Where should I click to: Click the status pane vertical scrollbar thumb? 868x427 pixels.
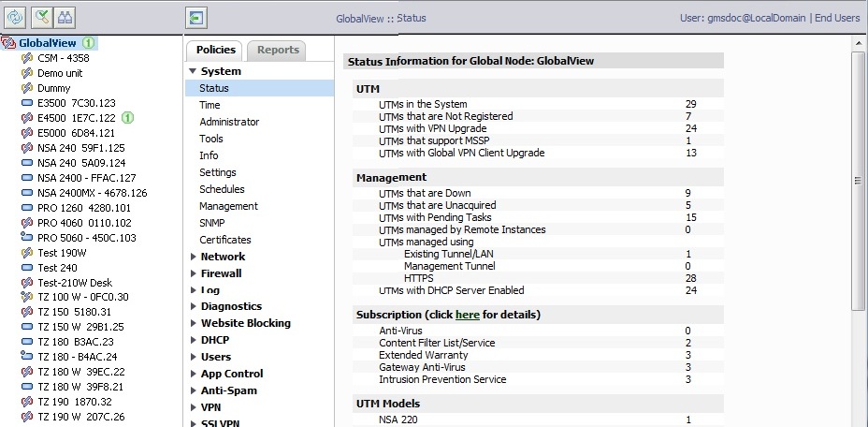pos(858,180)
